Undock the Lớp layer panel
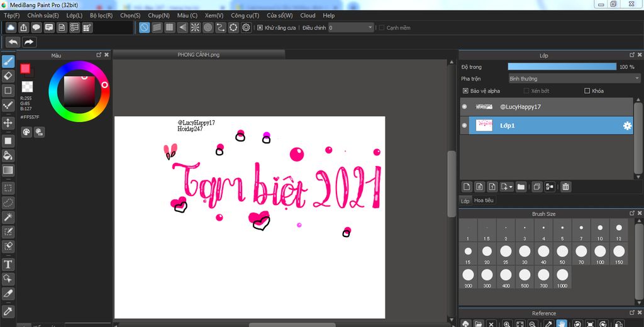Image resolution: width=644 pixels, height=327 pixels. coord(632,55)
